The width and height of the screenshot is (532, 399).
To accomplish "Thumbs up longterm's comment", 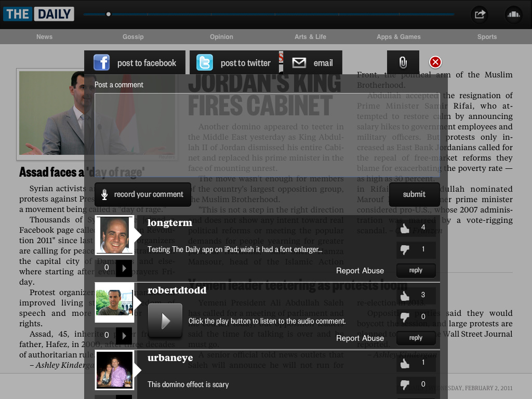I will [405, 229].
